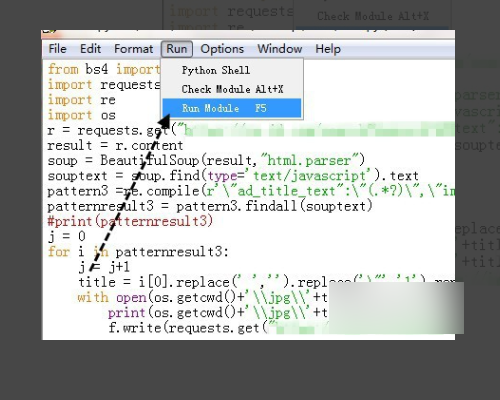Viewport: 500px width, 400px height.
Task: Click the 'soup = BeautifulSoup(result' line
Action: [206, 161]
